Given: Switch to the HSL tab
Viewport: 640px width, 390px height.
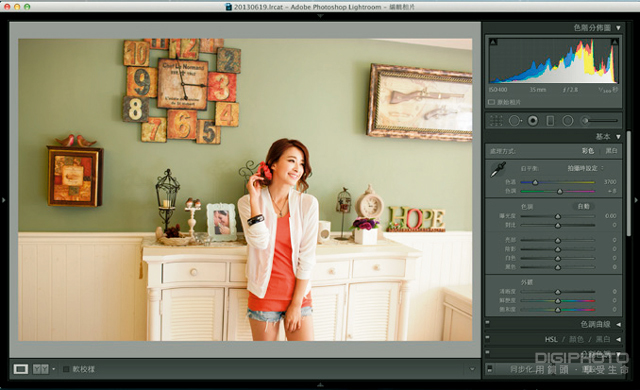Looking at the screenshot, I should click(x=551, y=339).
